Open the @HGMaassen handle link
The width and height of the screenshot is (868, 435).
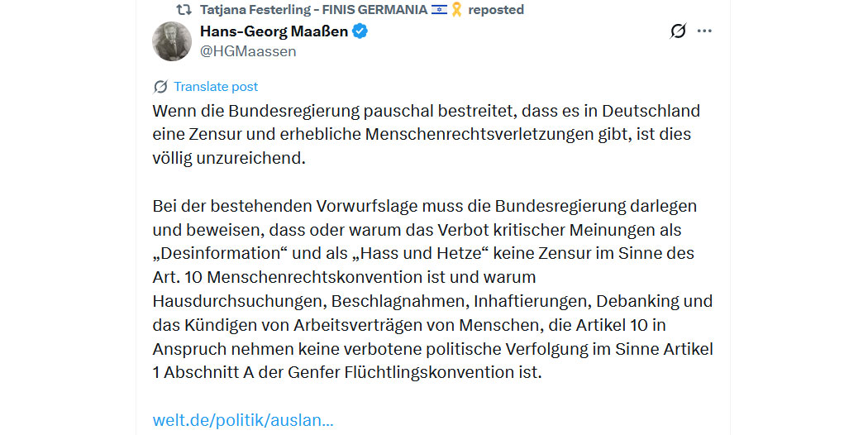pyautogui.click(x=248, y=51)
